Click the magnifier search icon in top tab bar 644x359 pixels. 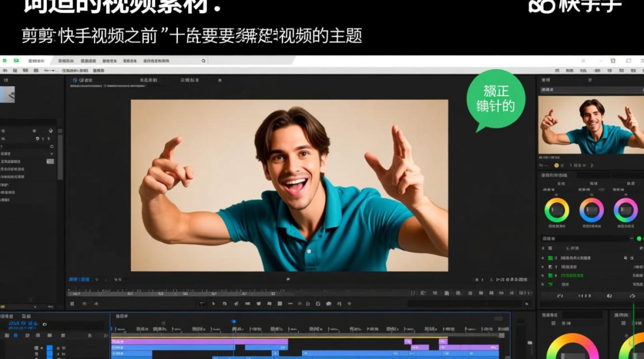[204, 61]
